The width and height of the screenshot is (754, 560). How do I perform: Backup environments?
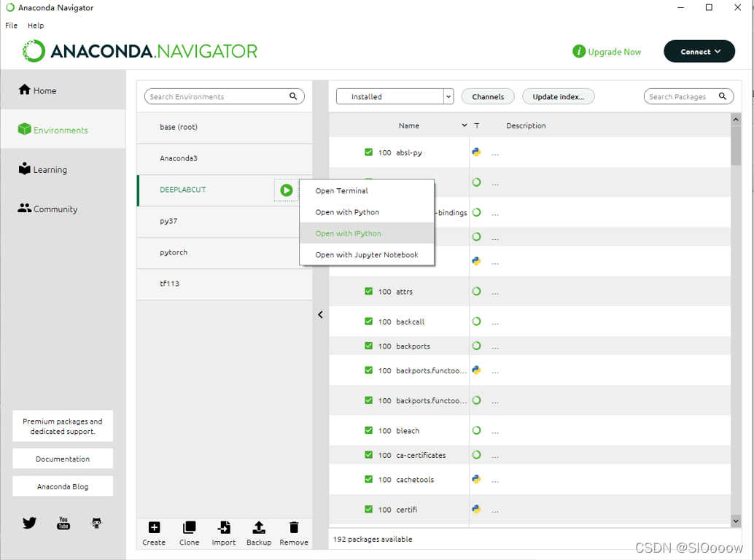coord(259,534)
